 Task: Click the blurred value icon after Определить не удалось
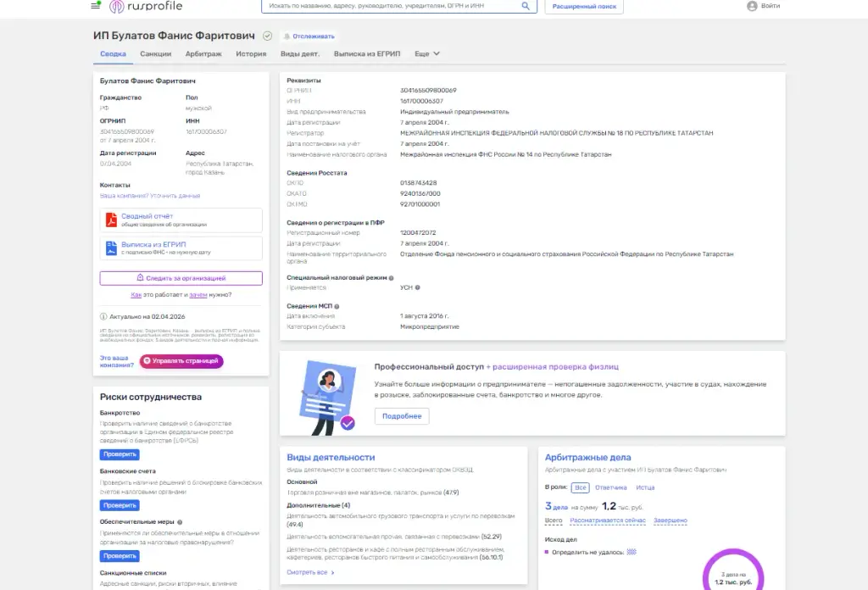[632, 552]
